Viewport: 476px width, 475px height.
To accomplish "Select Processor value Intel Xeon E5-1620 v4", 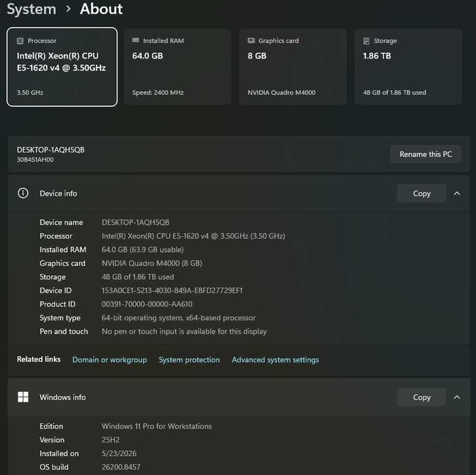I will pos(194,236).
